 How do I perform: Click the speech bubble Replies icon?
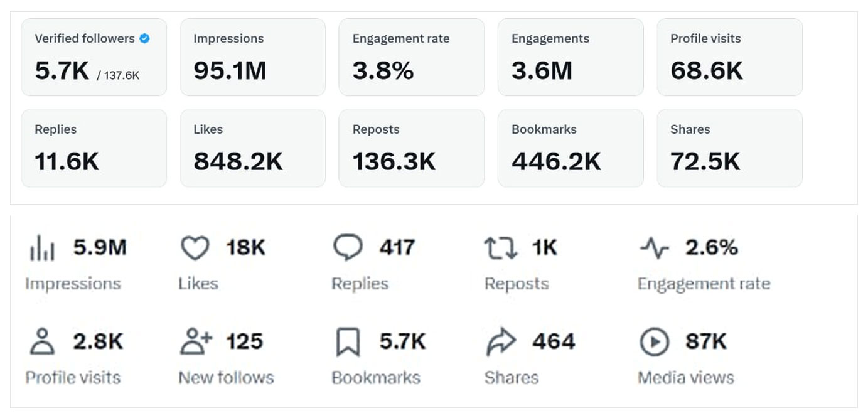coord(348,248)
